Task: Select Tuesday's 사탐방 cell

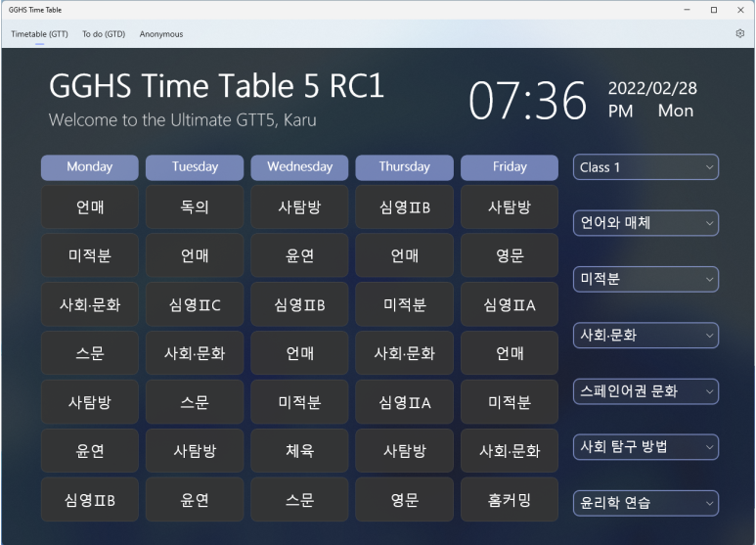Action: tap(195, 450)
